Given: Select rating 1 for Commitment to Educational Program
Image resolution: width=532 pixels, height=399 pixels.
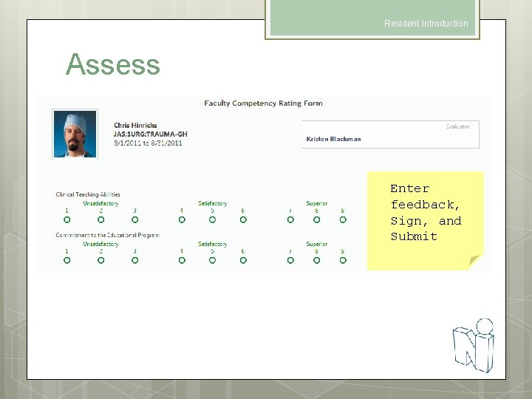Looking at the screenshot, I should (66, 260).
